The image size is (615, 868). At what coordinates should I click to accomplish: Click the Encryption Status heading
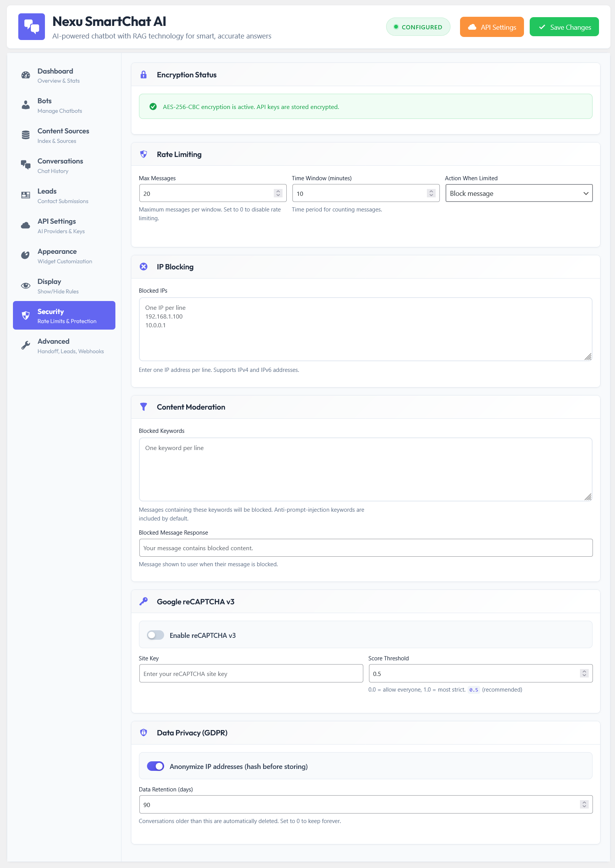pos(187,75)
